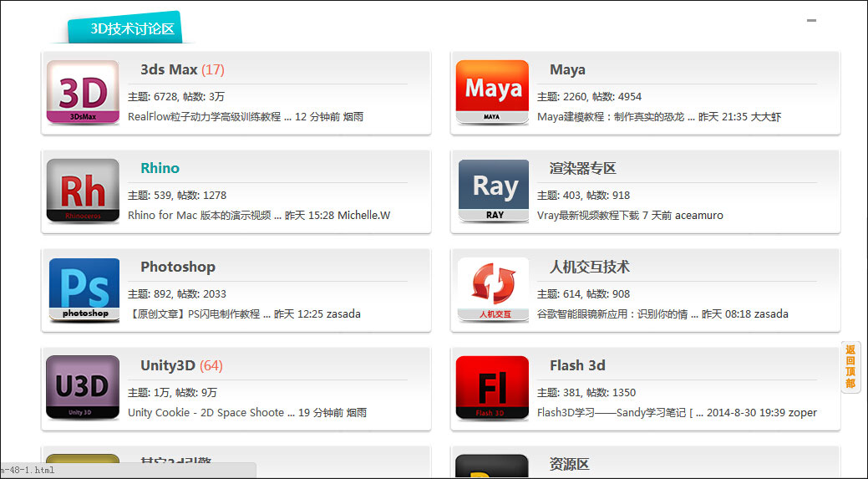
Task: Click the 人机交互 red arrows icon
Action: pos(492,289)
